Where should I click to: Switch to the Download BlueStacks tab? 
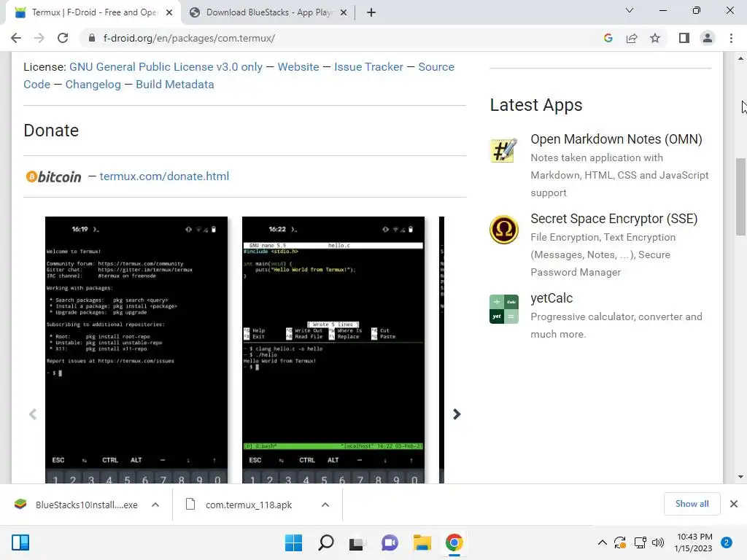268,12
